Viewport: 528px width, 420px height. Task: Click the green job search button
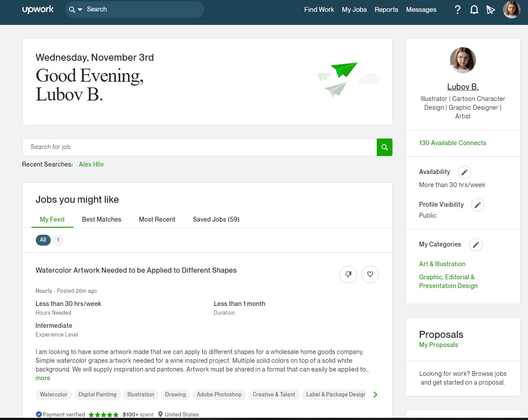coord(384,147)
